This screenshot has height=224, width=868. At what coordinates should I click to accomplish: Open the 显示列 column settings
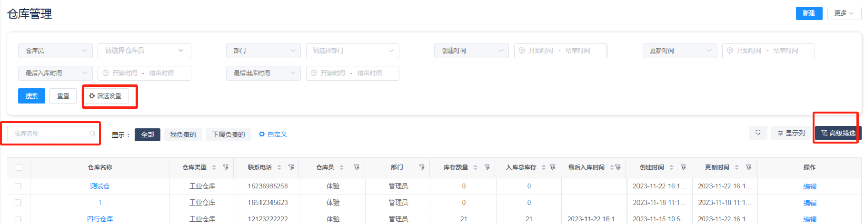click(x=791, y=133)
